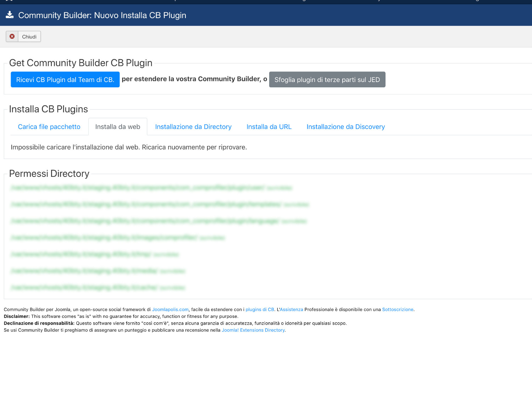This screenshot has height=408, width=532.
Task: Click the Permessi Directory heading
Action: (49, 174)
